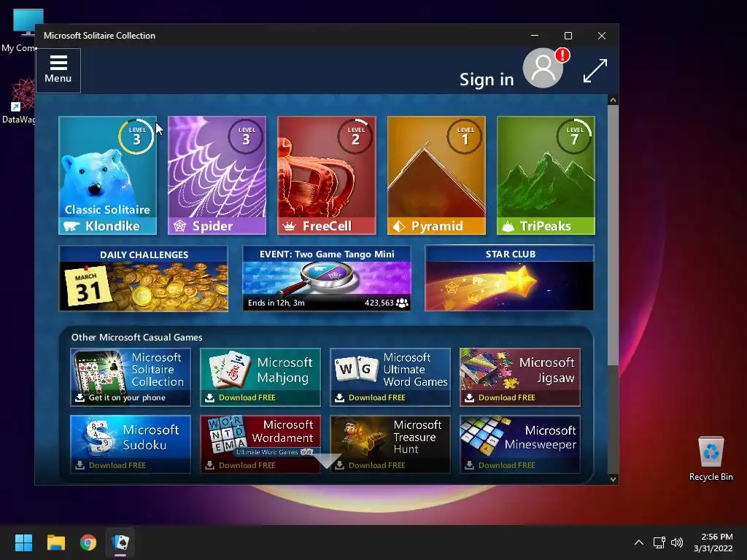Viewport: 747px width, 560px height.
Task: Click Pyramid level 1 badge
Action: [465, 136]
